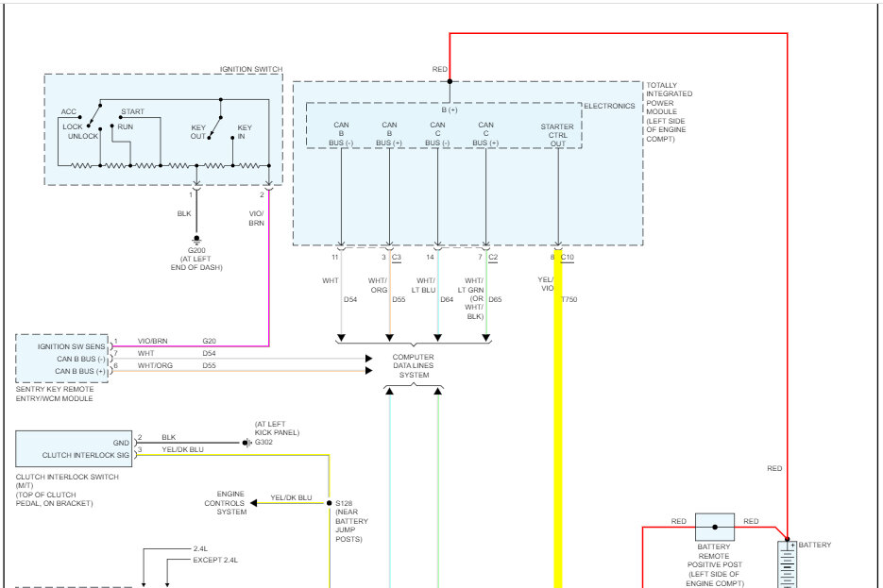Click the ELECTRONICS label

pyautogui.click(x=609, y=106)
